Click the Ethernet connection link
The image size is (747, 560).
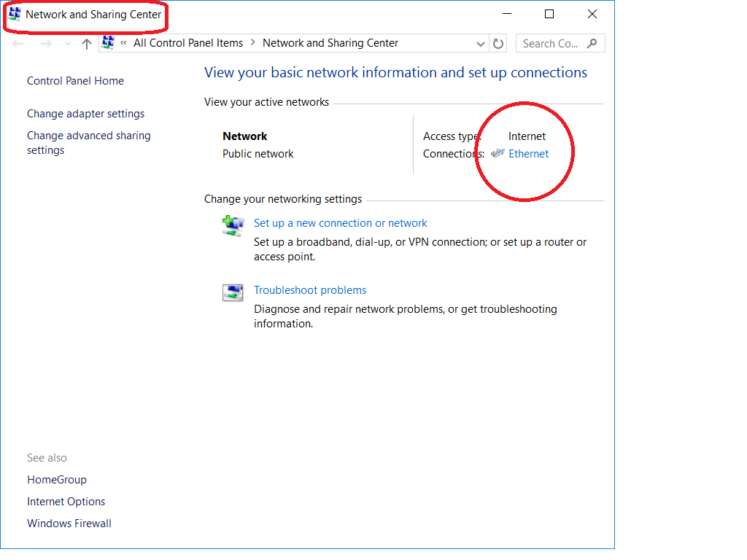(x=528, y=154)
